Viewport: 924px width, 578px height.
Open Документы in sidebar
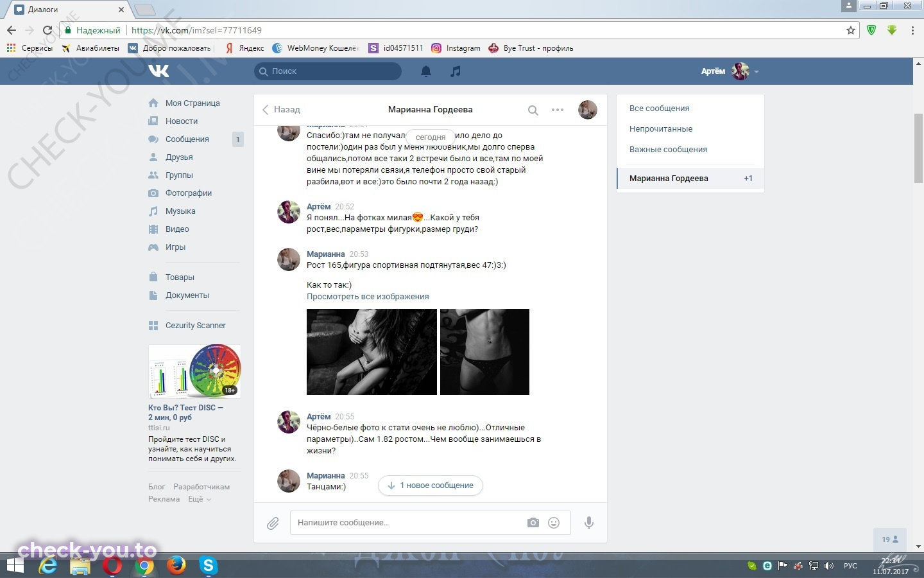[x=187, y=295]
